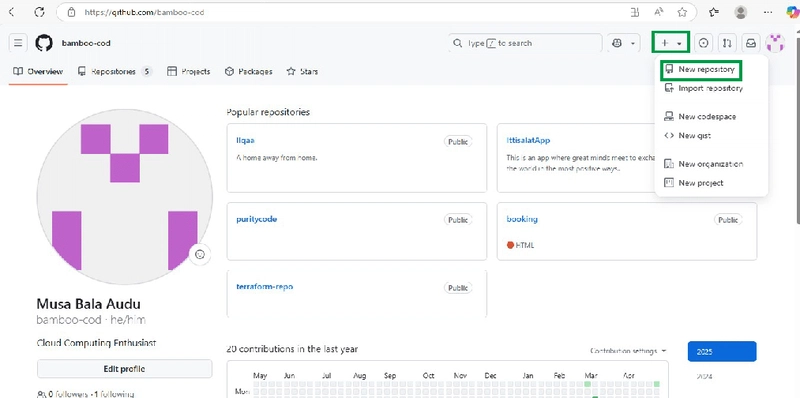Select New project from the menu
Screen dimensions: 800x398
694,183
